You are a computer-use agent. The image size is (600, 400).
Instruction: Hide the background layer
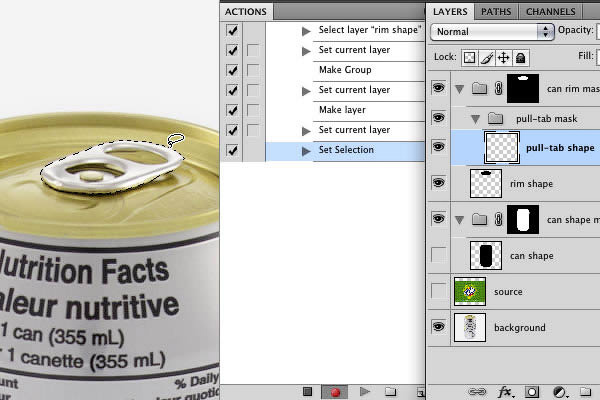pos(439,327)
